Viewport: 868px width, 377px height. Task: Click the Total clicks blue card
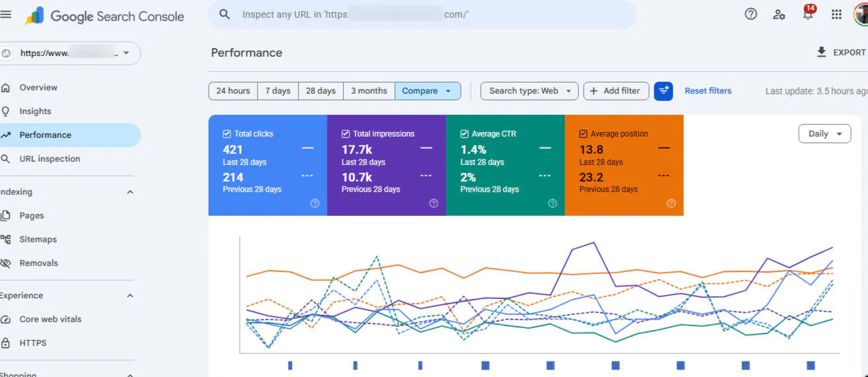click(x=268, y=165)
